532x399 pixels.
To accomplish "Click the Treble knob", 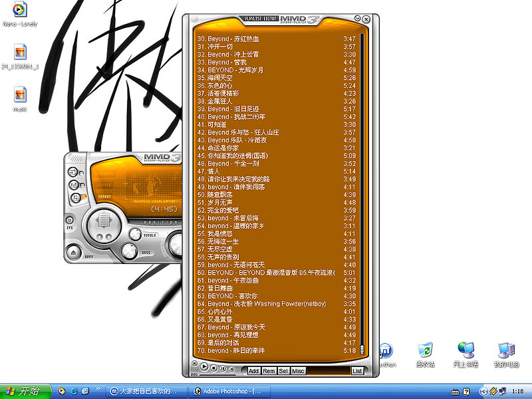I will pos(135,234).
